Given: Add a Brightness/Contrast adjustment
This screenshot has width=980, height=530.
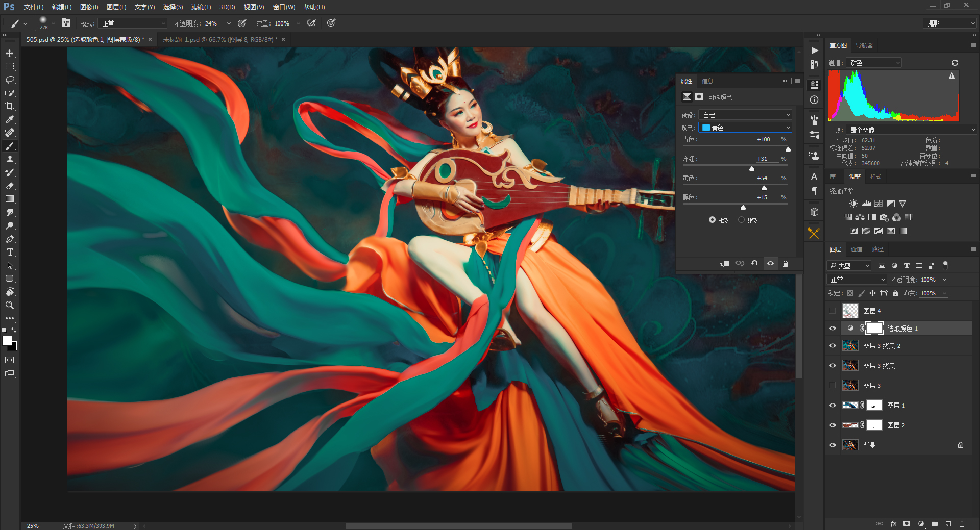Looking at the screenshot, I should pos(854,204).
